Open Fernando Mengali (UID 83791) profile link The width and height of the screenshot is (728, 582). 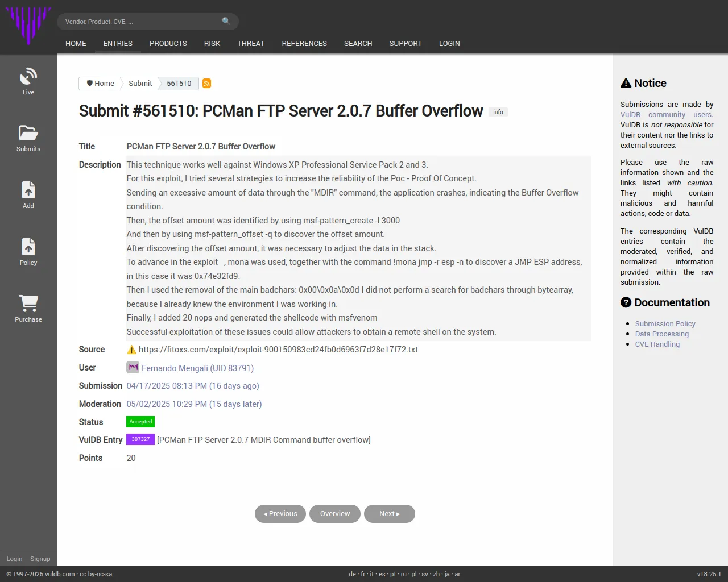click(197, 368)
